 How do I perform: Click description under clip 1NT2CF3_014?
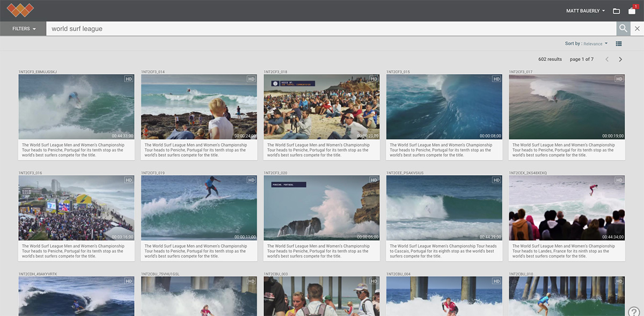[196, 150]
